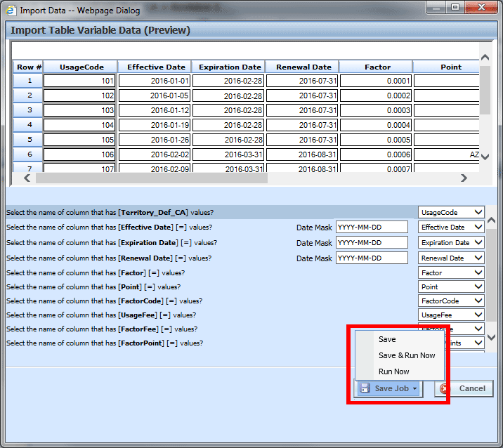The height and width of the screenshot is (448, 503).
Task: Click the Internet Explorer icon in title bar
Action: coord(11,10)
